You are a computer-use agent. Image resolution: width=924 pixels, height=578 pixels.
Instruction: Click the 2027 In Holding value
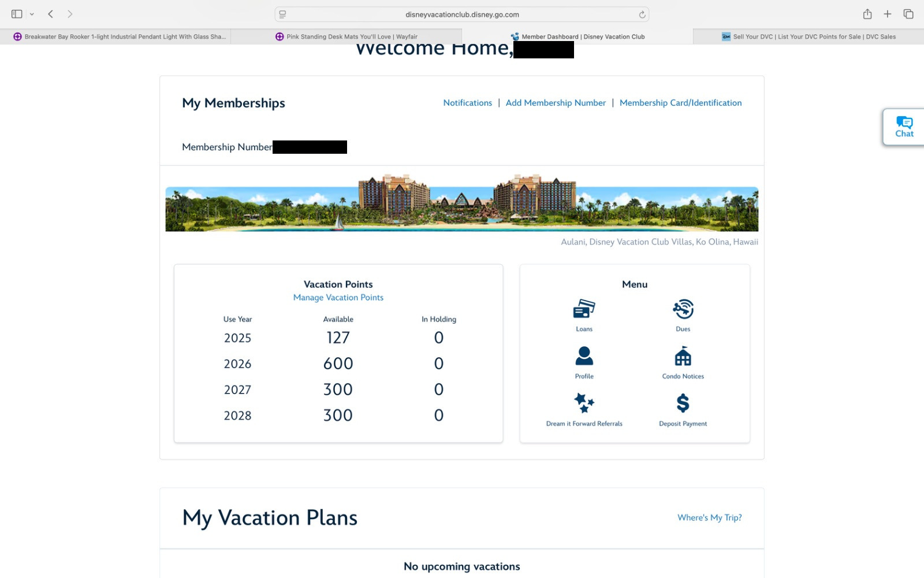click(439, 390)
